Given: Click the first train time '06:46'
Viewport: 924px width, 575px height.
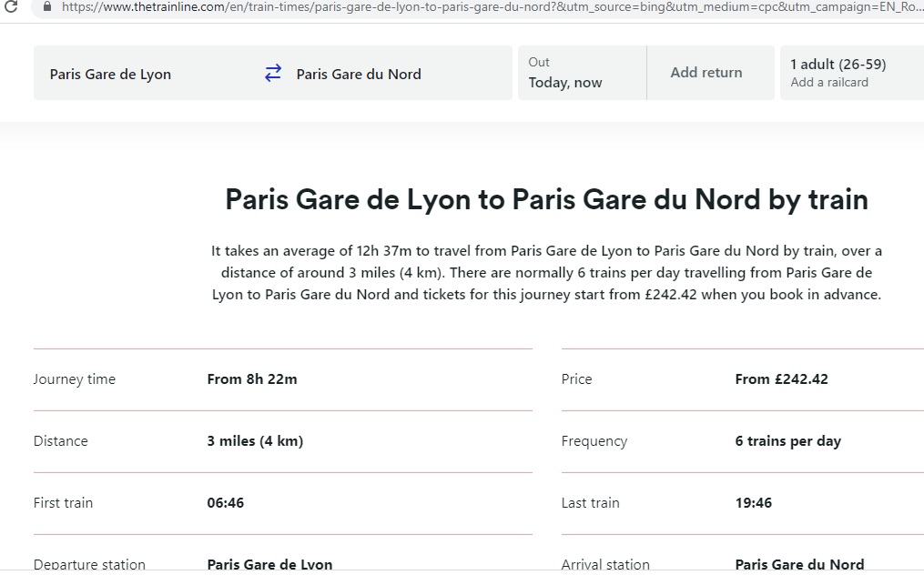Looking at the screenshot, I should click(226, 502).
